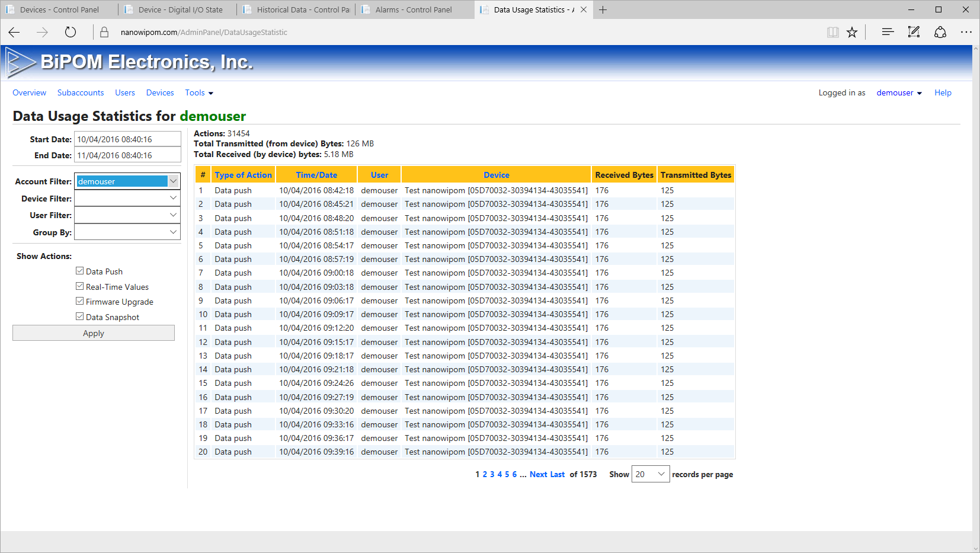
Task: Click the scrollbar down arrow
Action: pos(976,548)
